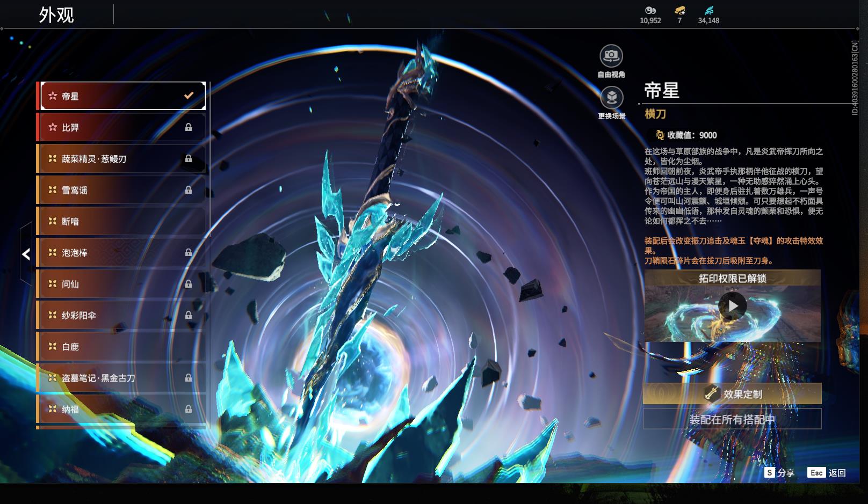Click the free camera view icon
The width and height of the screenshot is (868, 504).
(611, 55)
